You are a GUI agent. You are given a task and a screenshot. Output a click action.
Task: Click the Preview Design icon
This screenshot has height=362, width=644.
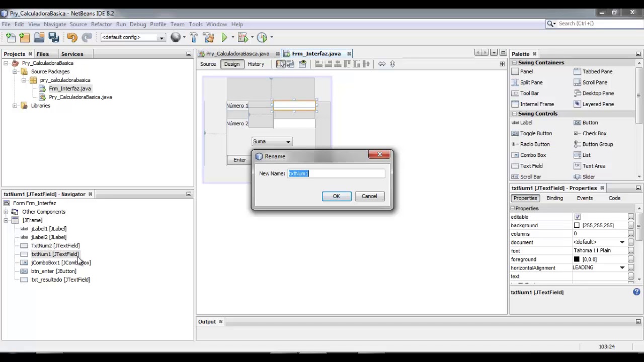[x=302, y=64]
